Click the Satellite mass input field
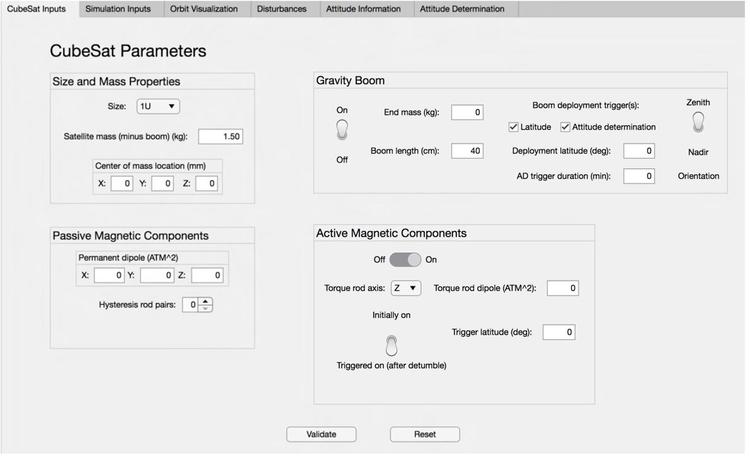Viewport: 750px width, 457px height. point(221,136)
